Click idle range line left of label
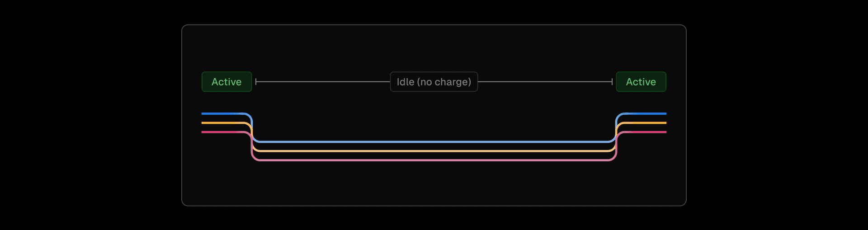 coord(323,82)
